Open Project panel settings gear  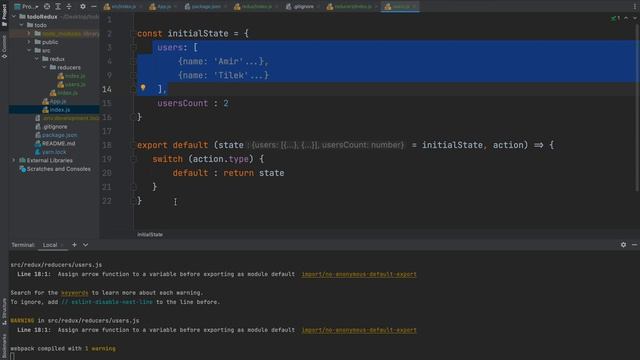click(x=83, y=7)
